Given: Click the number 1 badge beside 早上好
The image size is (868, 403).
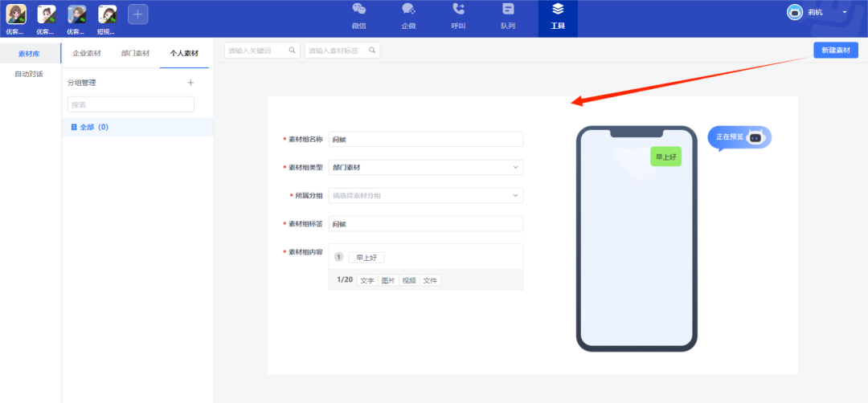Looking at the screenshot, I should point(339,258).
